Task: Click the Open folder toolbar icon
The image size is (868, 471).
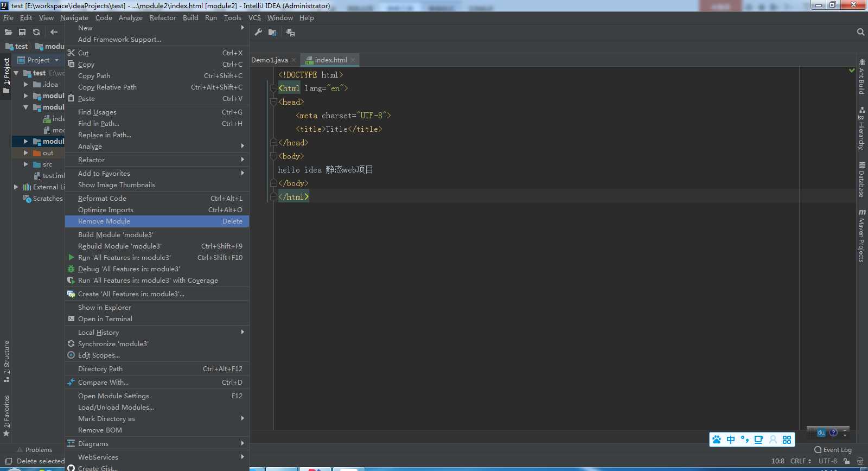Action: 8,32
